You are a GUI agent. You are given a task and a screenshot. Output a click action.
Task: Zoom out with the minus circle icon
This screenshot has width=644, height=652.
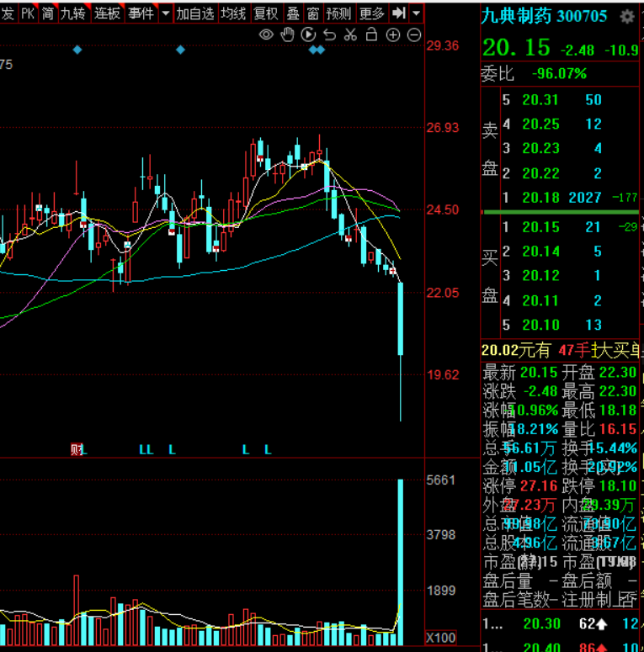413,34
